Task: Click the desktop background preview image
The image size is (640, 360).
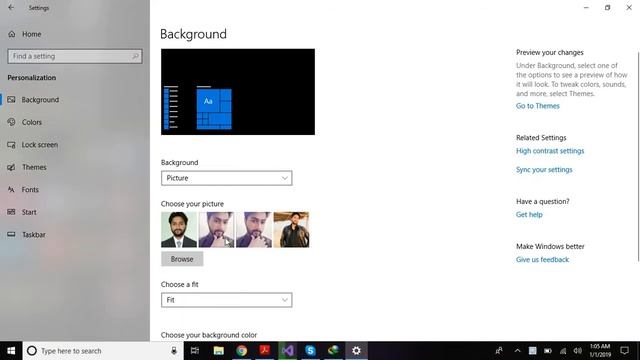Action: tap(238, 92)
